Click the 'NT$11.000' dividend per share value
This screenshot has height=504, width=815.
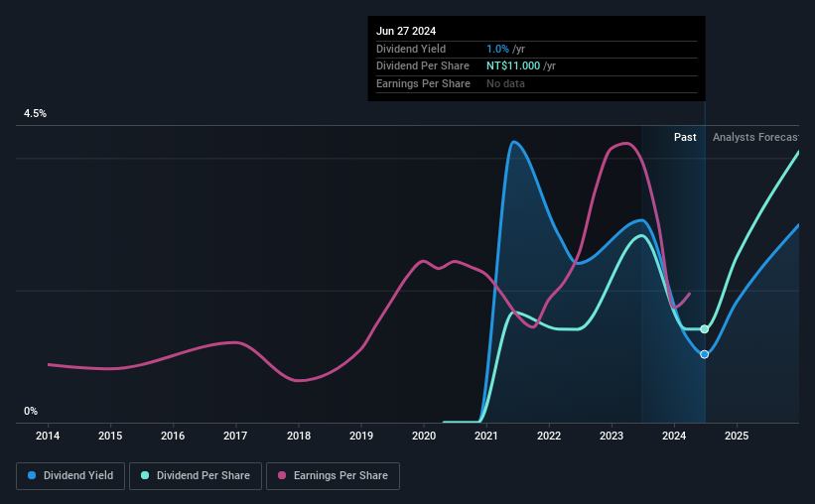[513, 66]
